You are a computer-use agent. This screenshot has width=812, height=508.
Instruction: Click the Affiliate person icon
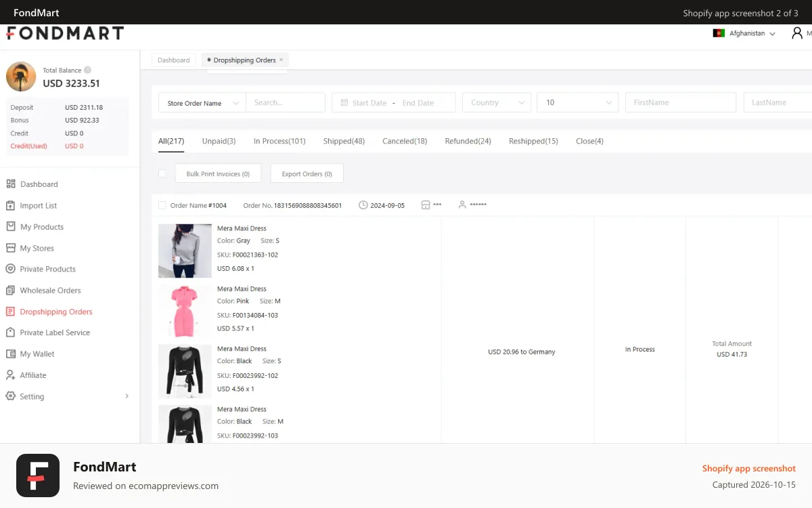[10, 375]
